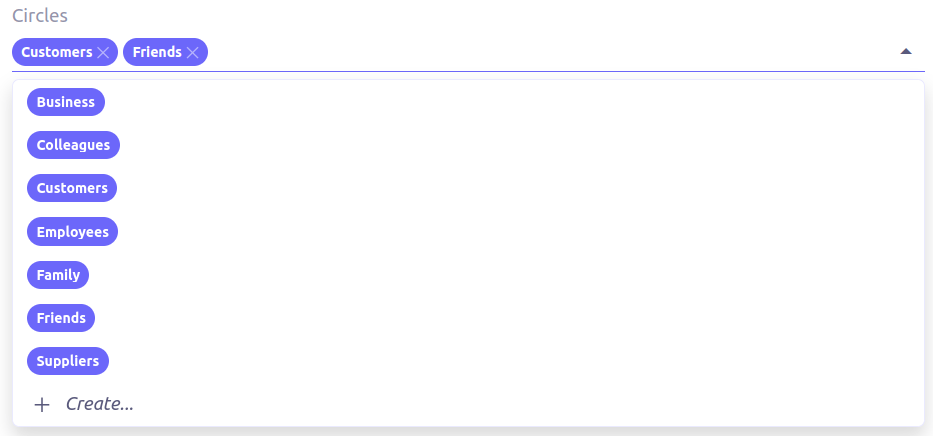Click the plus icon beside Create

(42, 405)
